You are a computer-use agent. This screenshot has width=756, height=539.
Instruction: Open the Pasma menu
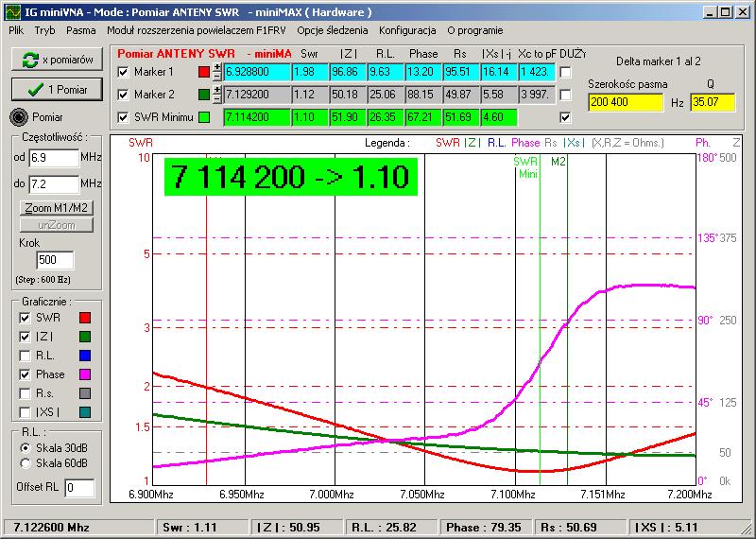point(80,30)
